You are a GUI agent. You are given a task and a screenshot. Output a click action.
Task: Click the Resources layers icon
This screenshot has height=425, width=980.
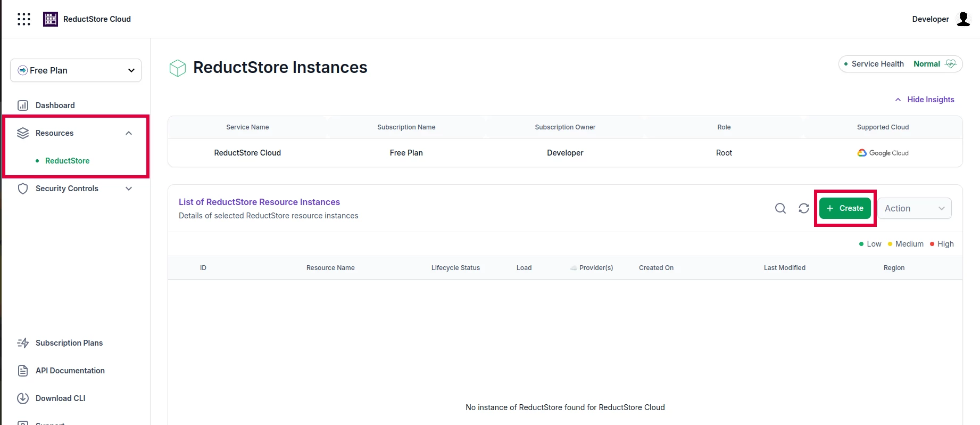coord(23,133)
